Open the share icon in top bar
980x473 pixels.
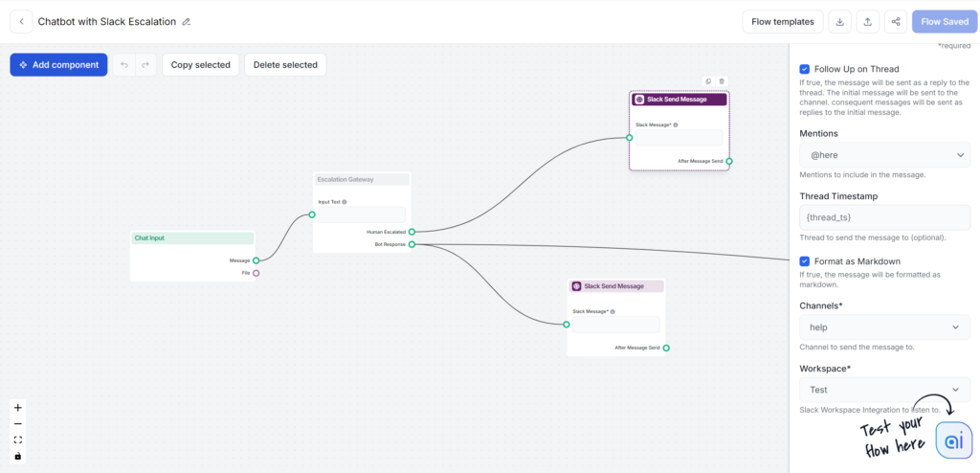[896, 21]
